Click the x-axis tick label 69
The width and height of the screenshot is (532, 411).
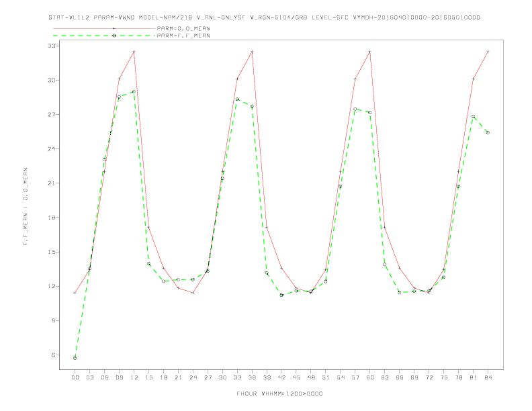tap(414, 377)
